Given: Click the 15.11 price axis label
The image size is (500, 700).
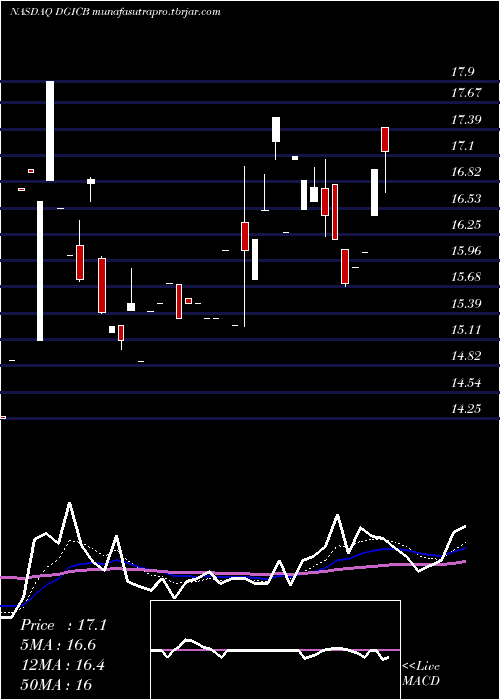Looking at the screenshot, I should tap(466, 329).
